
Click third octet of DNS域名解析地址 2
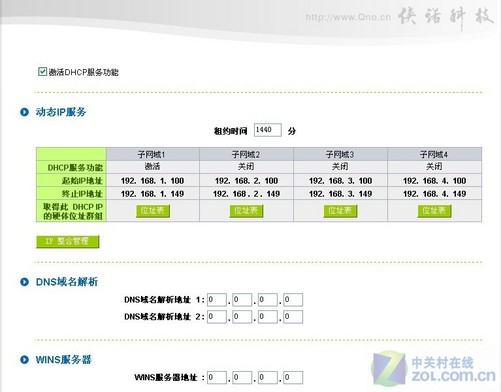click(267, 317)
